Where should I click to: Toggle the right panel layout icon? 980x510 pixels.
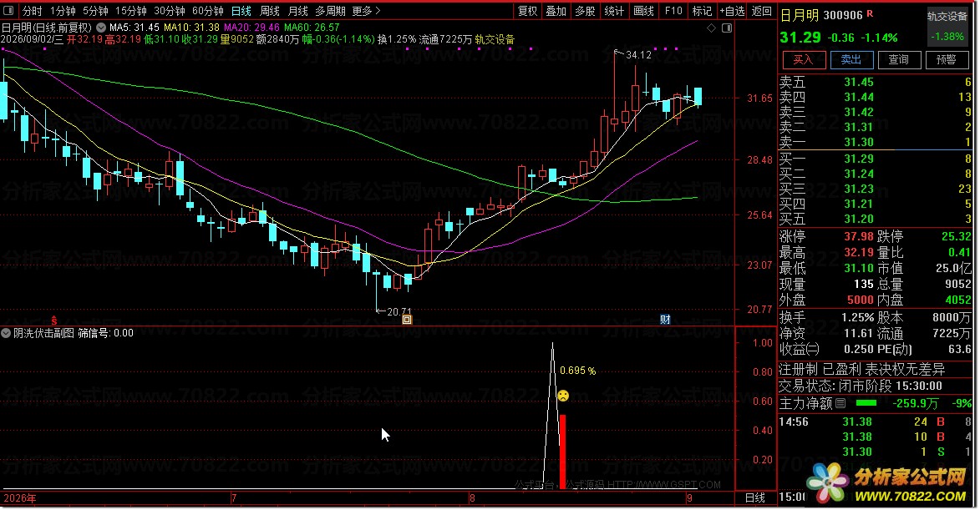(x=727, y=28)
